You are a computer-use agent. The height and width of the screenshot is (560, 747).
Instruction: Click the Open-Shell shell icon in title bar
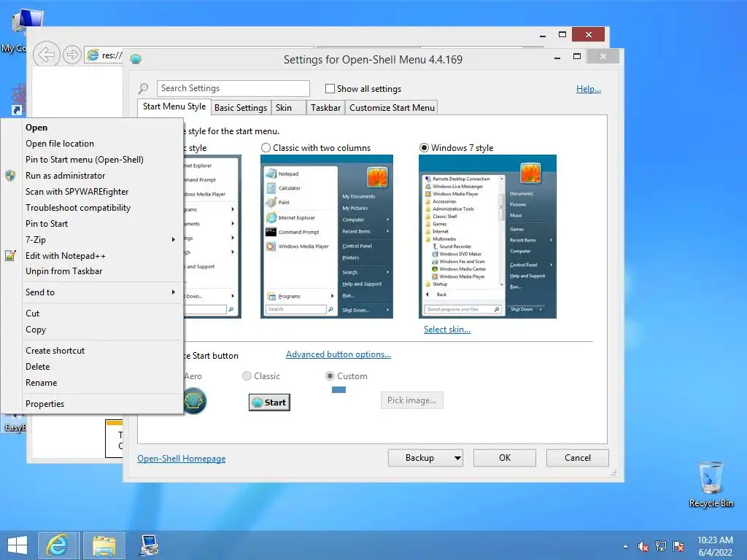[136, 59]
